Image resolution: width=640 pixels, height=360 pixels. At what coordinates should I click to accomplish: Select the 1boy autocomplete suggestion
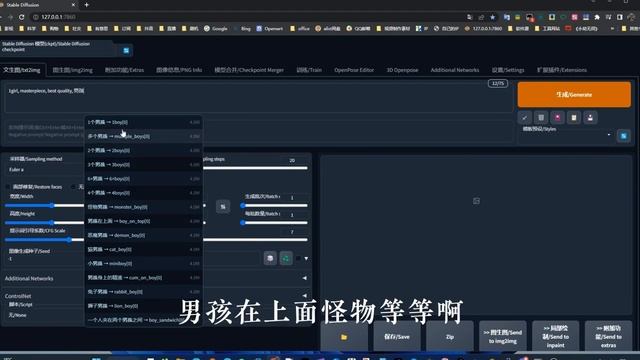coord(143,122)
